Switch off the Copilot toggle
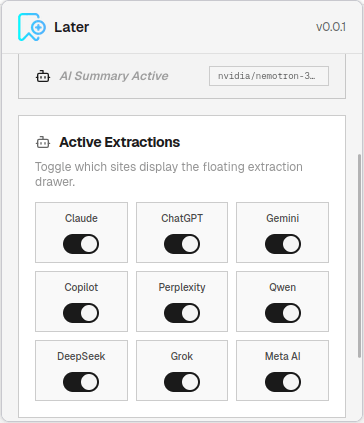 coord(81,313)
